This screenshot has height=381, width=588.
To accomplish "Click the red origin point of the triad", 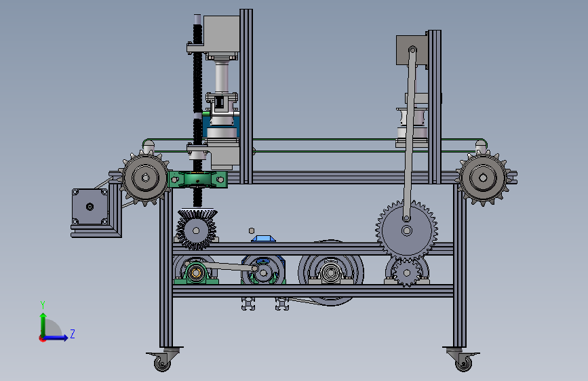I will tap(41, 338).
